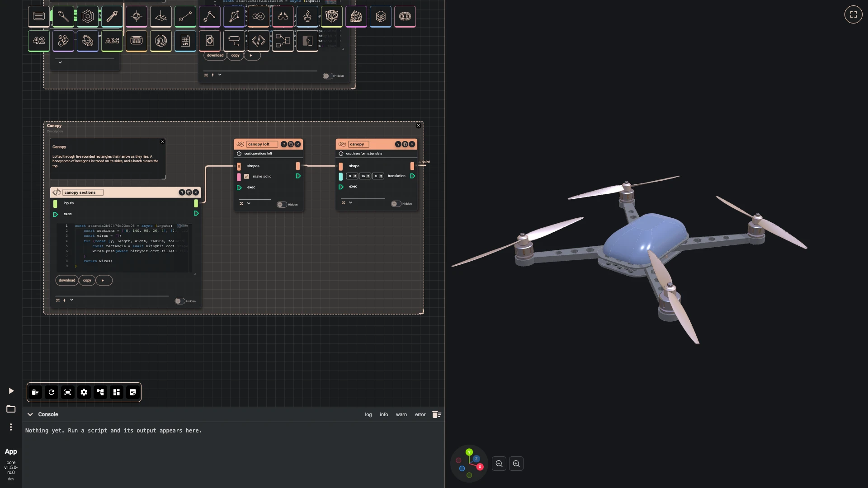Run the top script node play button
Viewport: 868px width, 488px height.
coord(252,56)
